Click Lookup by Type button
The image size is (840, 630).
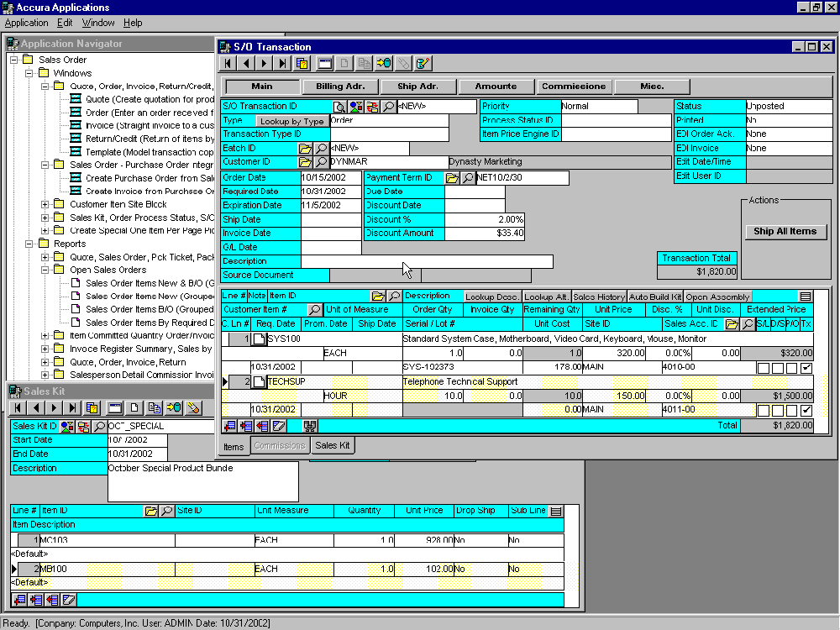click(292, 121)
